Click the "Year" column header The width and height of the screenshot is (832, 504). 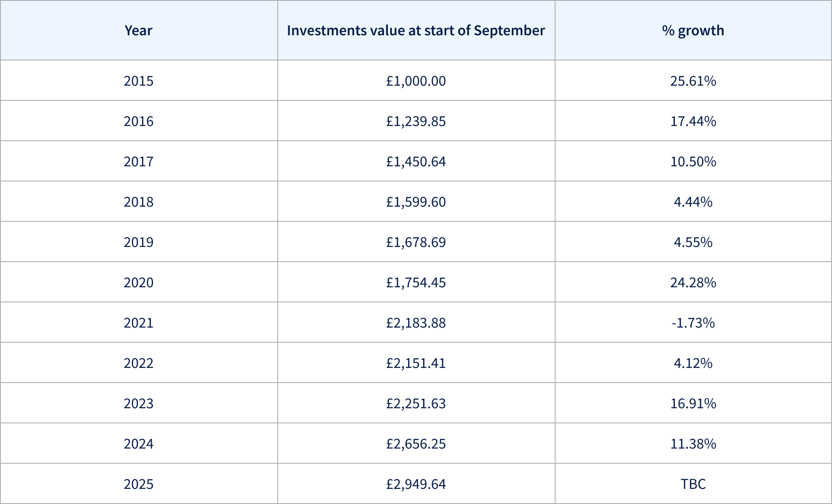click(139, 31)
